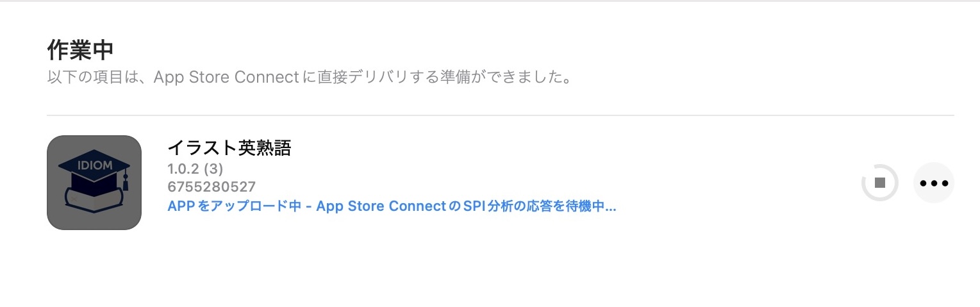The image size is (980, 307).
Task: Stop the イラスト英熟語 upload in progress
Action: coord(880,183)
